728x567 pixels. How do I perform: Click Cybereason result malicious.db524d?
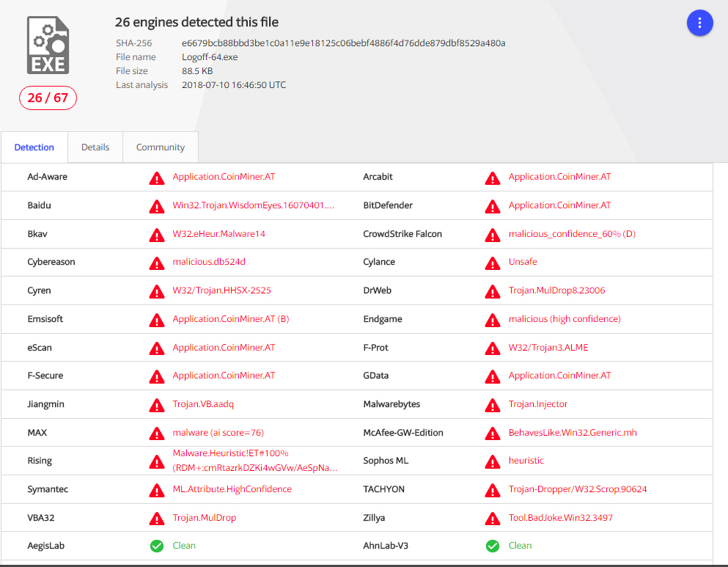pyautogui.click(x=209, y=262)
